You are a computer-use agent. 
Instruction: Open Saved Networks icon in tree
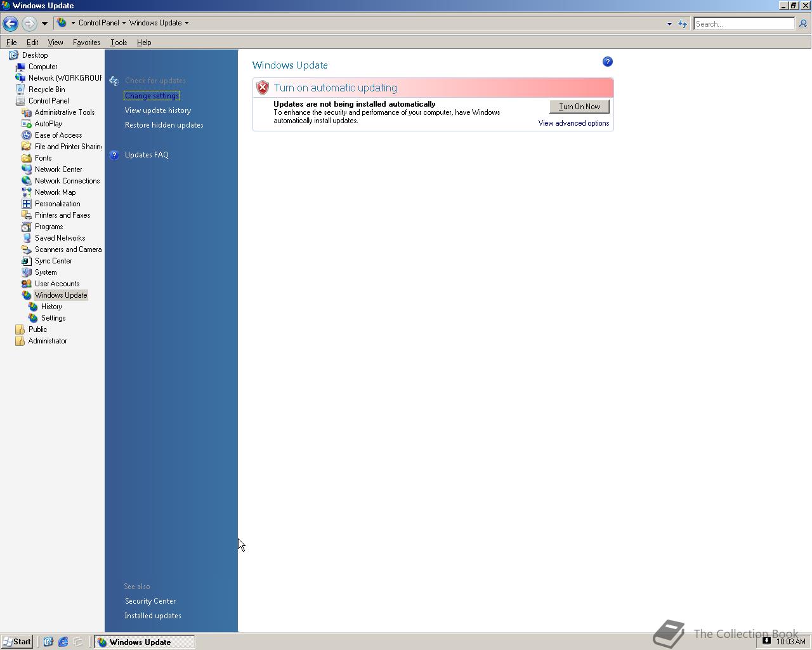pos(26,238)
